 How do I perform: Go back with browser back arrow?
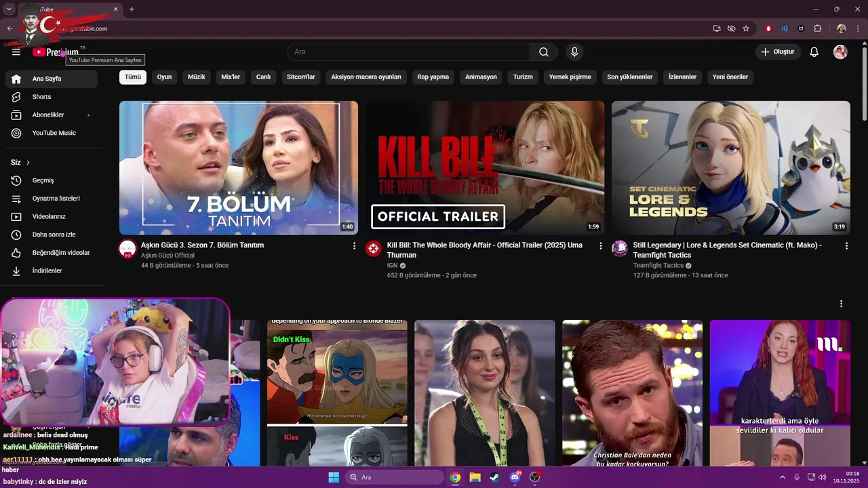(9, 28)
